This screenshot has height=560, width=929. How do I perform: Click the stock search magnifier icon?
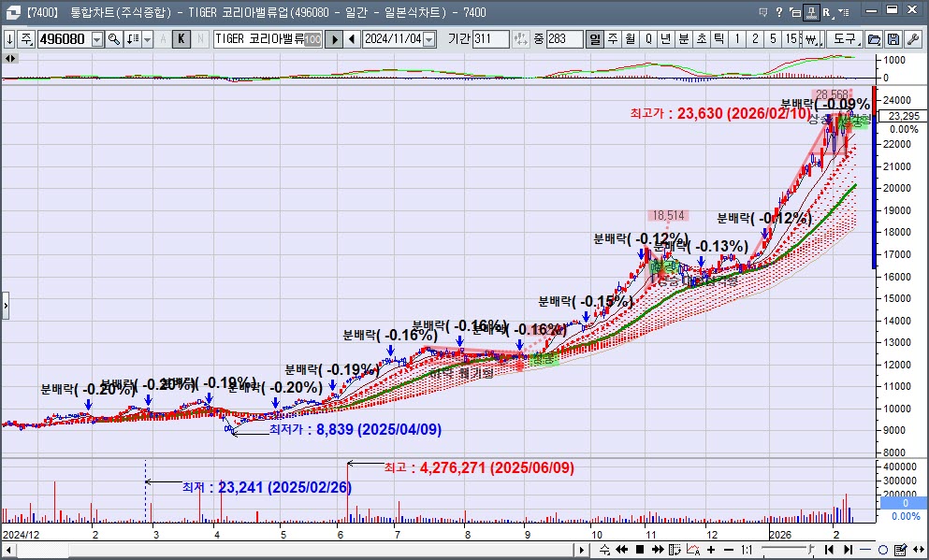point(114,39)
